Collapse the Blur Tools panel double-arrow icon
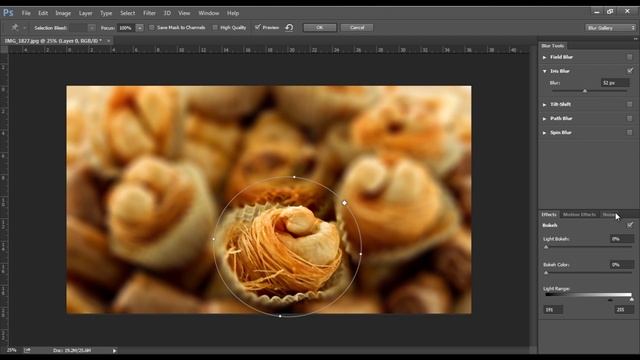Viewport: 640px width, 360px height. 635,39
